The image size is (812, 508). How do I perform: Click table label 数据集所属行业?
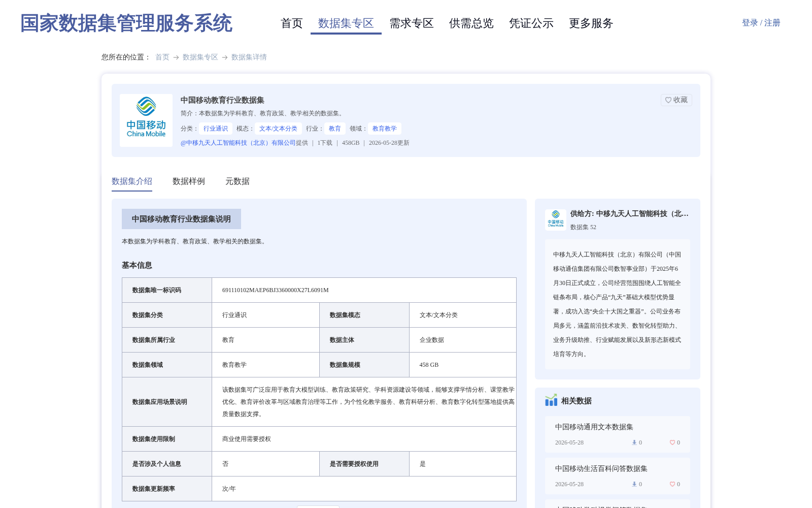coord(154,340)
